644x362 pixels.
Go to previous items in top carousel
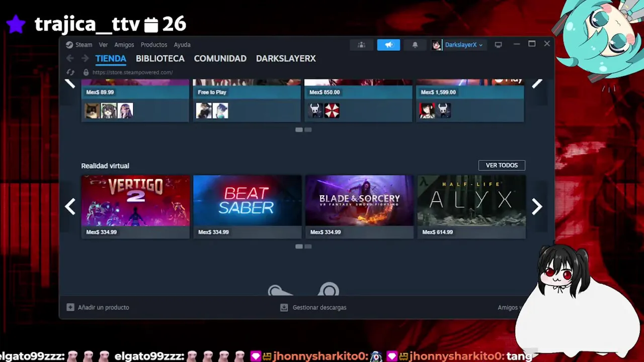[x=70, y=83]
